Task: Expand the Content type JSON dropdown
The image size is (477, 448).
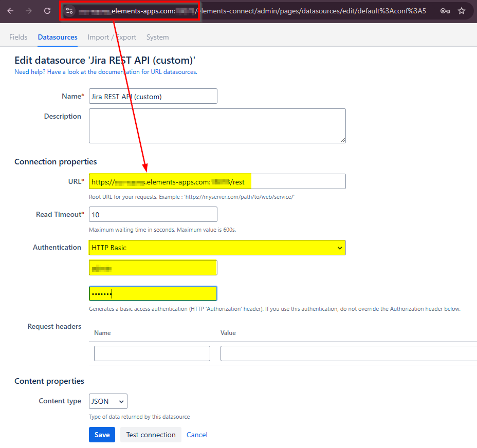Action: (x=108, y=401)
